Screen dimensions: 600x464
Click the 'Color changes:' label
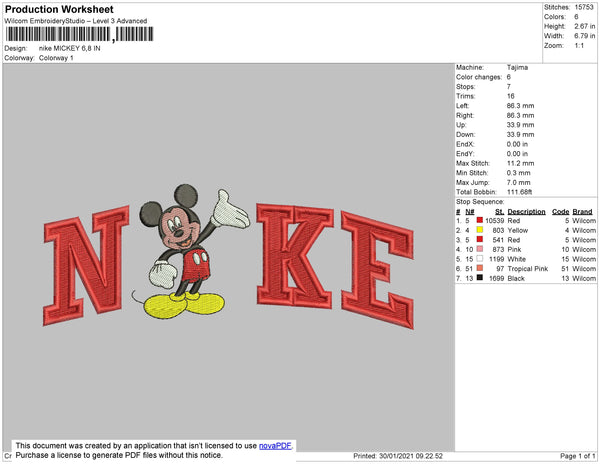[479, 77]
